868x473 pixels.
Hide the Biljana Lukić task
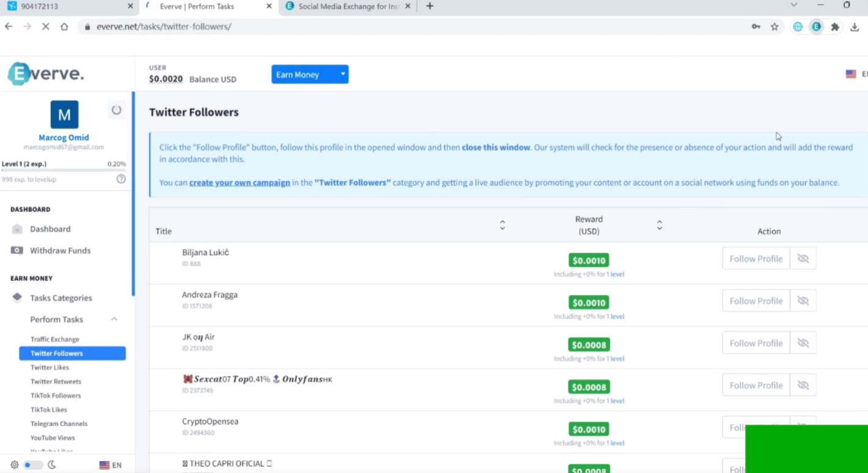coord(803,259)
